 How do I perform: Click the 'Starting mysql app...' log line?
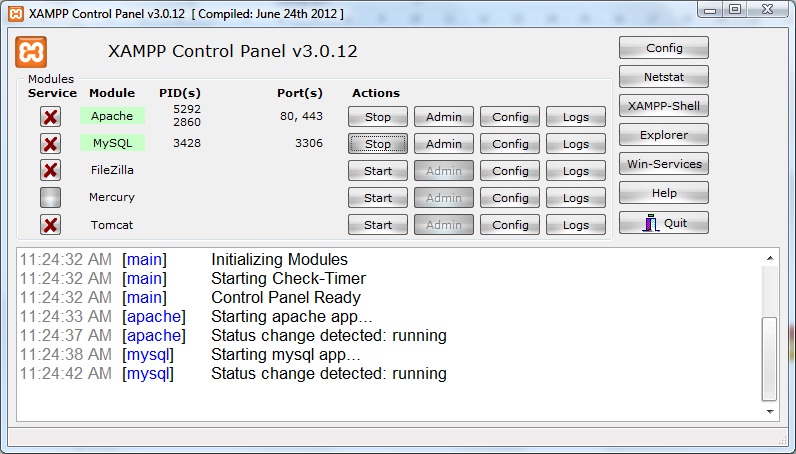286,354
